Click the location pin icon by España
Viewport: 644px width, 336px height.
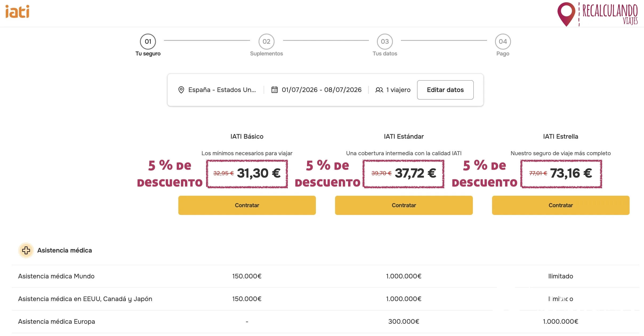coord(181,90)
